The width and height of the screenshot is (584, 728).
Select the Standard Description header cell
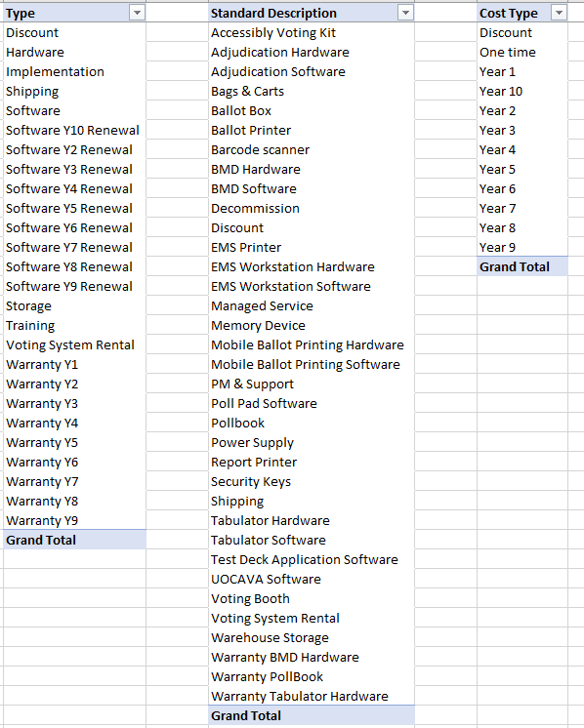pos(312,13)
